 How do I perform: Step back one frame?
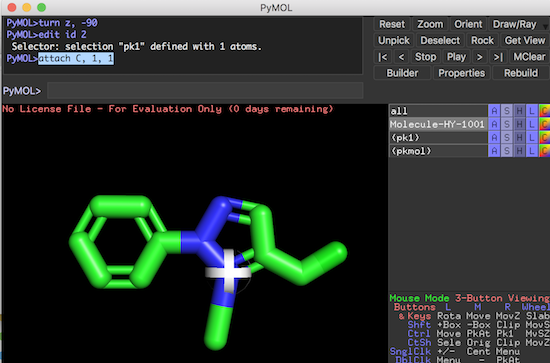[401, 57]
